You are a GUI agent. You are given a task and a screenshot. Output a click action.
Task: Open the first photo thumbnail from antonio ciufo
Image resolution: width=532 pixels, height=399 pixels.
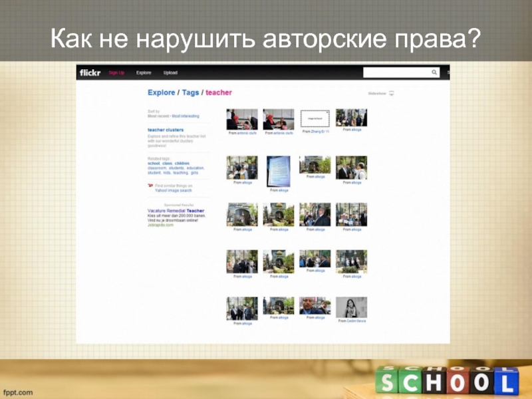pyautogui.click(x=242, y=120)
